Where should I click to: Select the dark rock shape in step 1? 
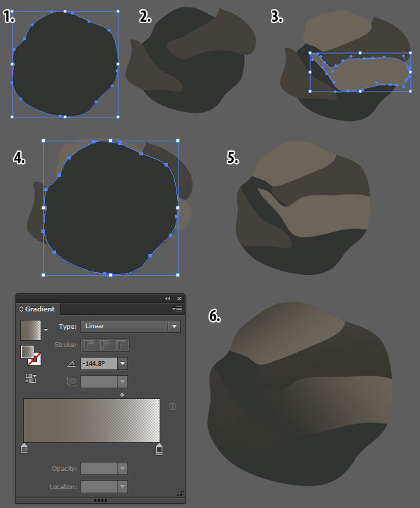coord(65,64)
